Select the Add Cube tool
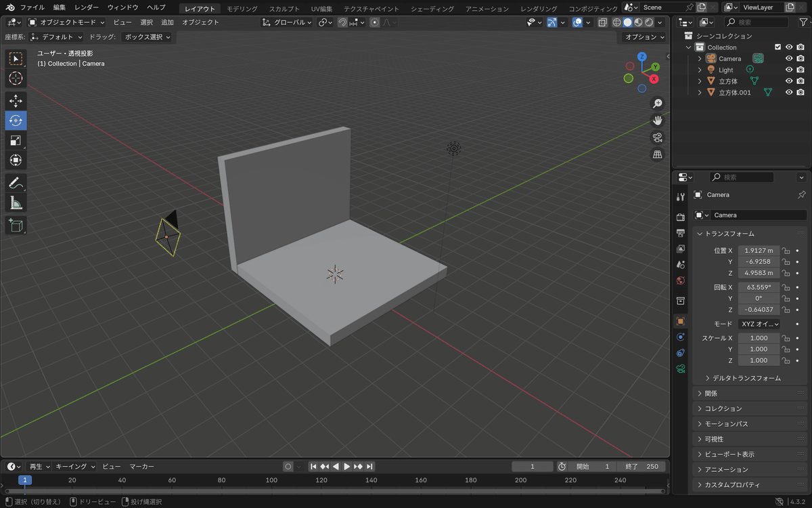 [x=16, y=225]
